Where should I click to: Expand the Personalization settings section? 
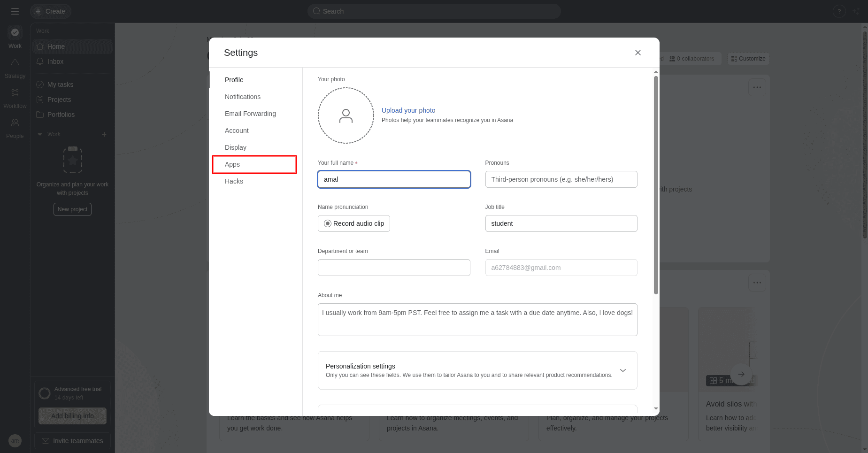[477, 370]
